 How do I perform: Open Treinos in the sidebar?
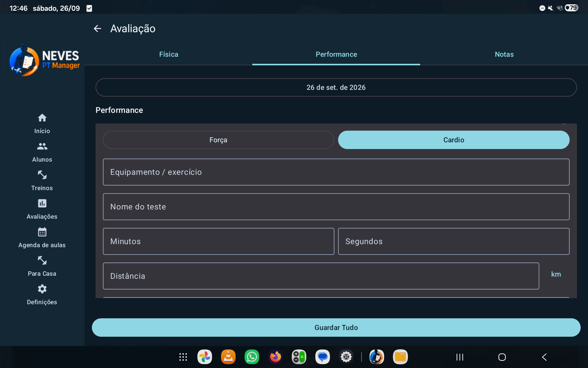[x=42, y=181]
